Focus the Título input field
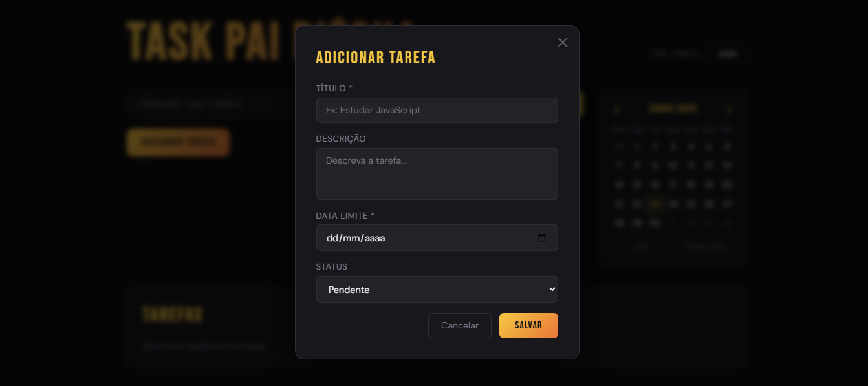The height and width of the screenshot is (386, 868). click(437, 110)
